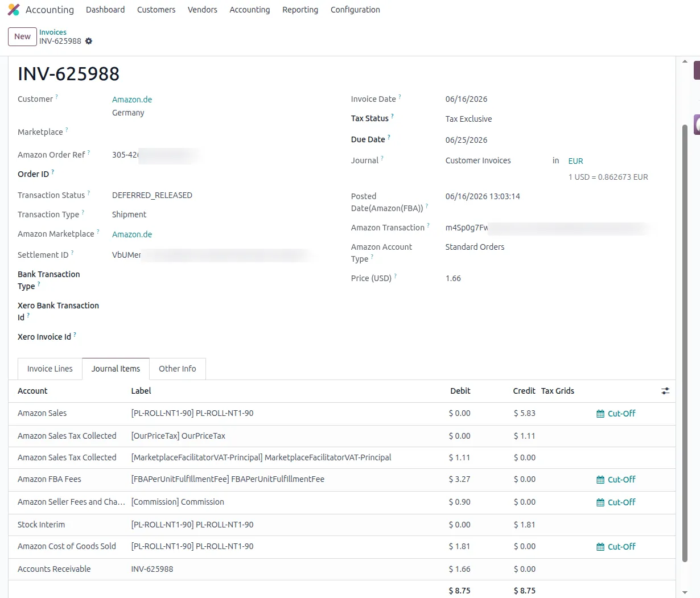The height and width of the screenshot is (598, 700).
Task: Create a New invoice
Action: click(x=22, y=36)
